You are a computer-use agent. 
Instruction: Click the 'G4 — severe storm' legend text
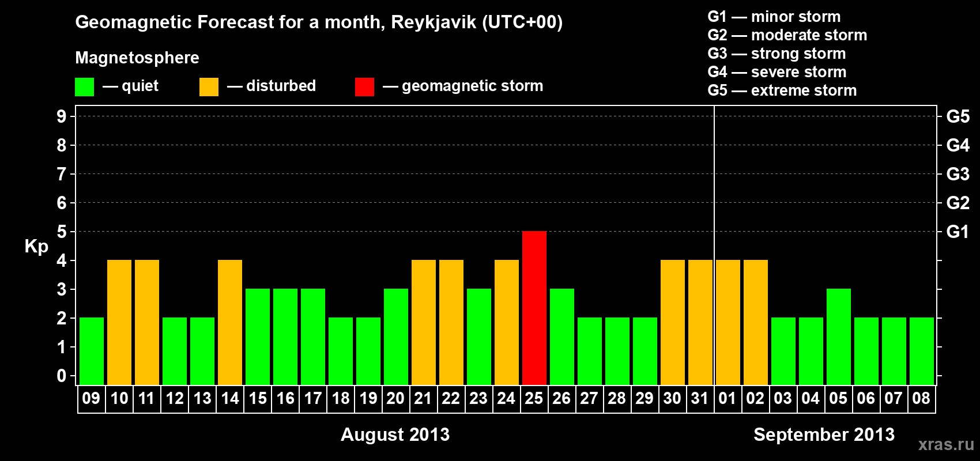click(x=777, y=72)
